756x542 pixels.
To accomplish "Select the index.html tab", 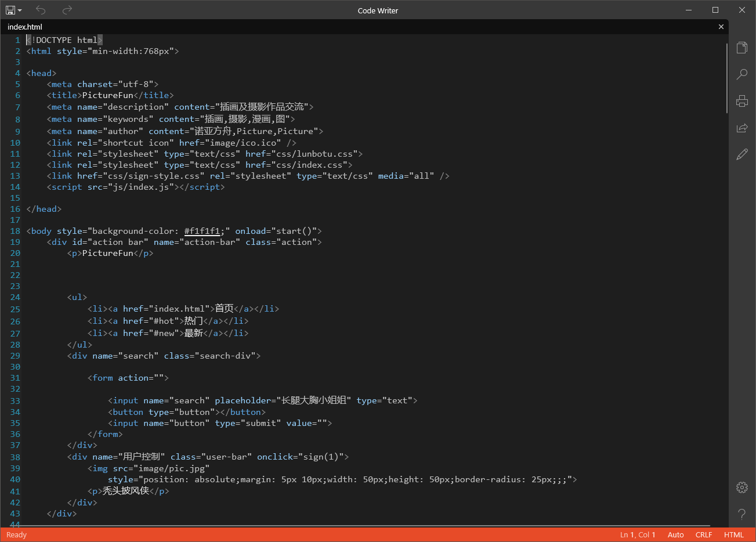I will tap(25, 27).
